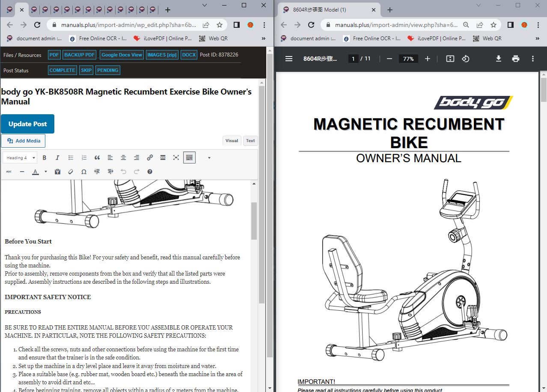
Task: Click the PDF page number field
Action: tap(353, 59)
